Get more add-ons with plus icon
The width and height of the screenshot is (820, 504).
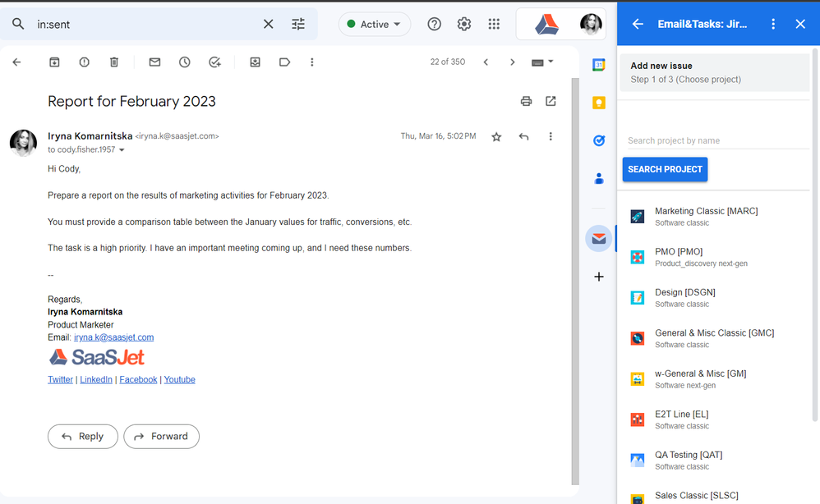tap(599, 277)
